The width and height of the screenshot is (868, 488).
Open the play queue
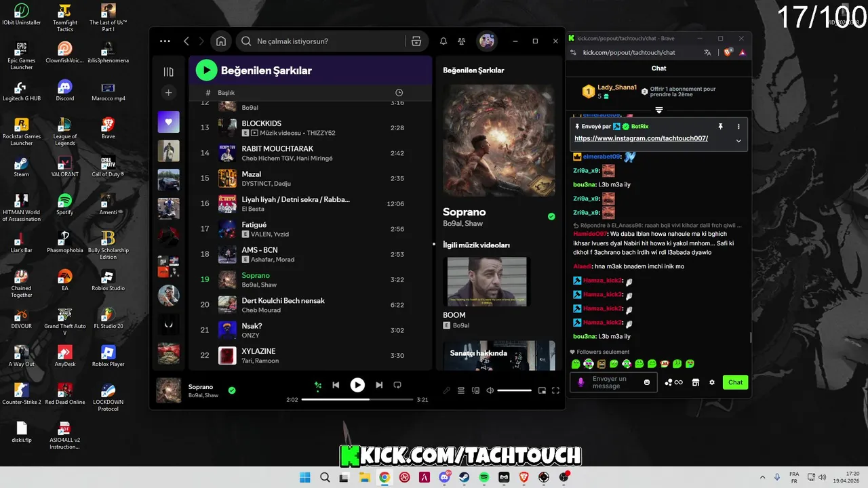461,390
